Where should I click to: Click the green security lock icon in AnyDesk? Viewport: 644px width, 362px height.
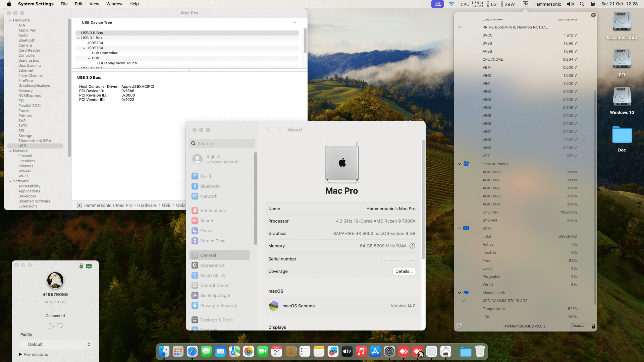[x=81, y=266]
